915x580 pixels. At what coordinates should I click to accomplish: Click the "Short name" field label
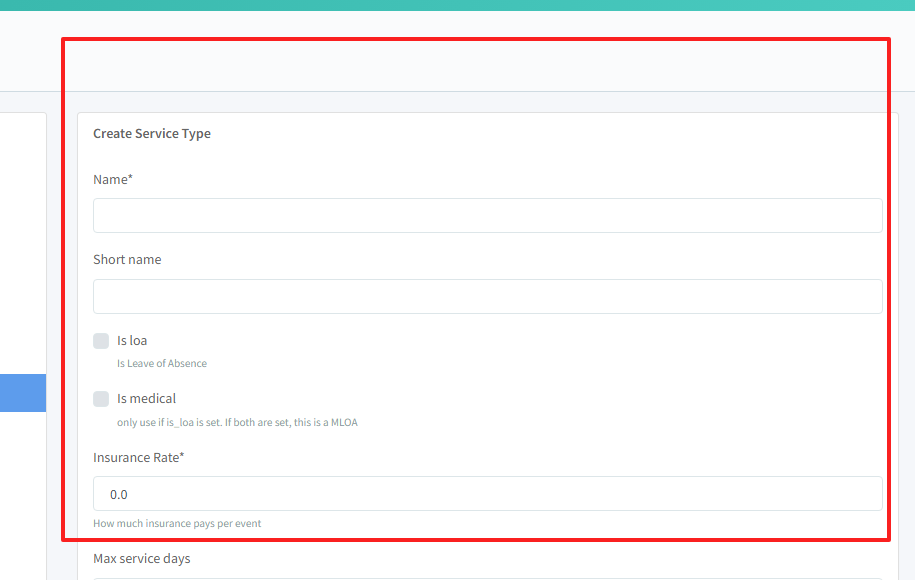127,259
